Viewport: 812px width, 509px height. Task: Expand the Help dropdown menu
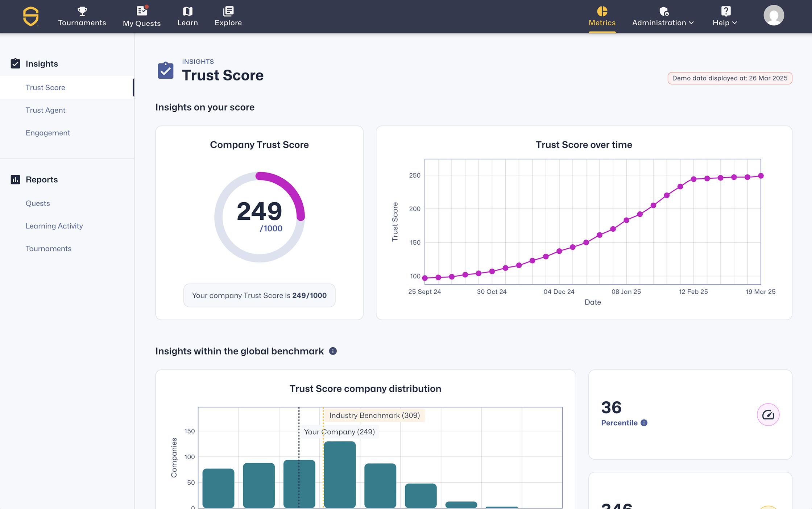point(724,22)
